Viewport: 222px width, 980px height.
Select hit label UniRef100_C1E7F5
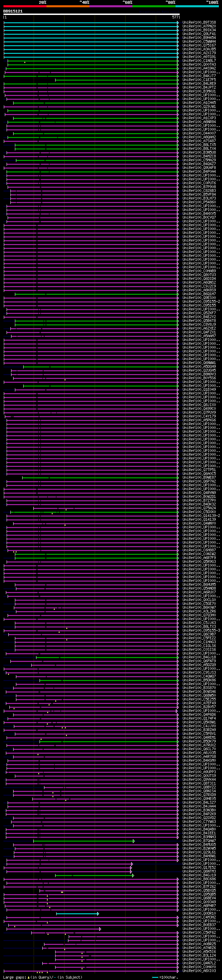(199, 80)
